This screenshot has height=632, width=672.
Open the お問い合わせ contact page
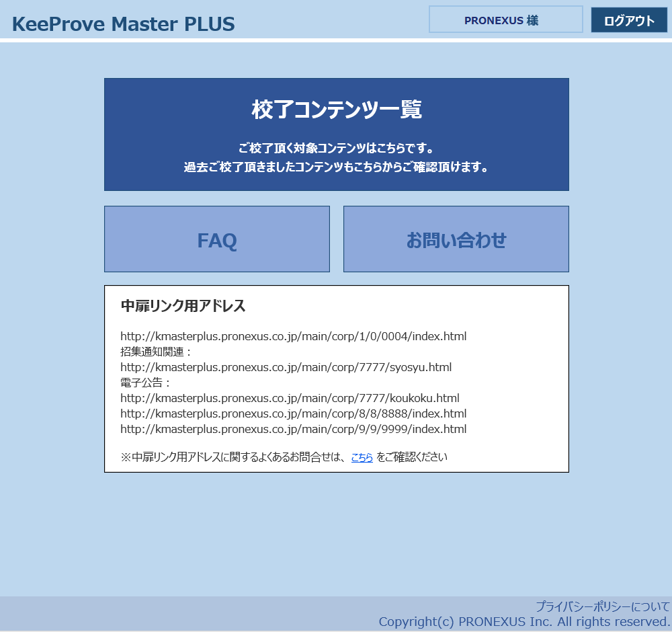456,239
